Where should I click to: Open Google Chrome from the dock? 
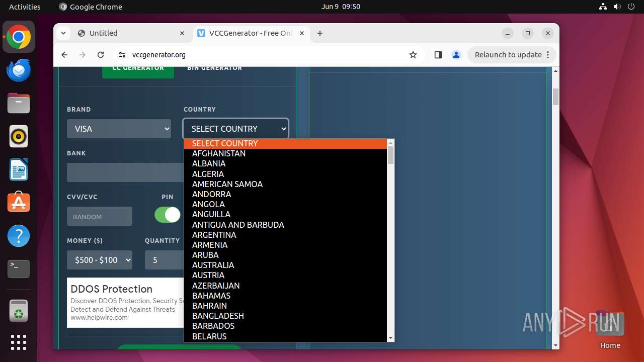click(x=19, y=37)
